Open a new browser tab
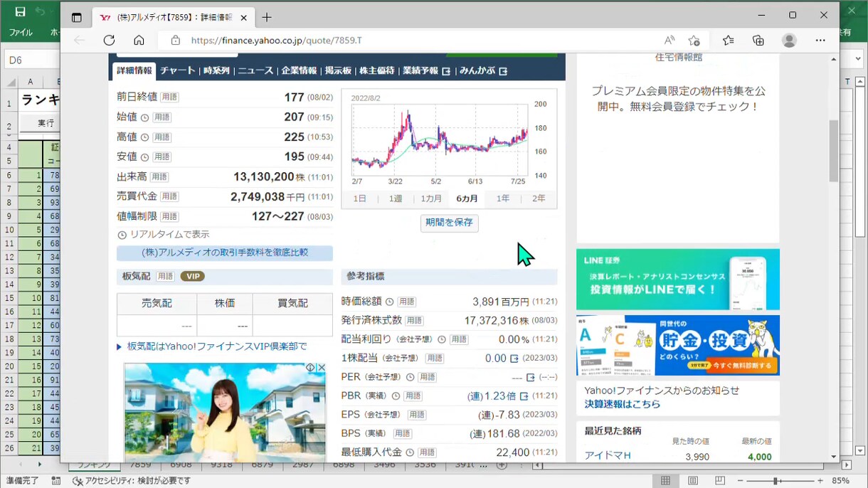 (267, 17)
